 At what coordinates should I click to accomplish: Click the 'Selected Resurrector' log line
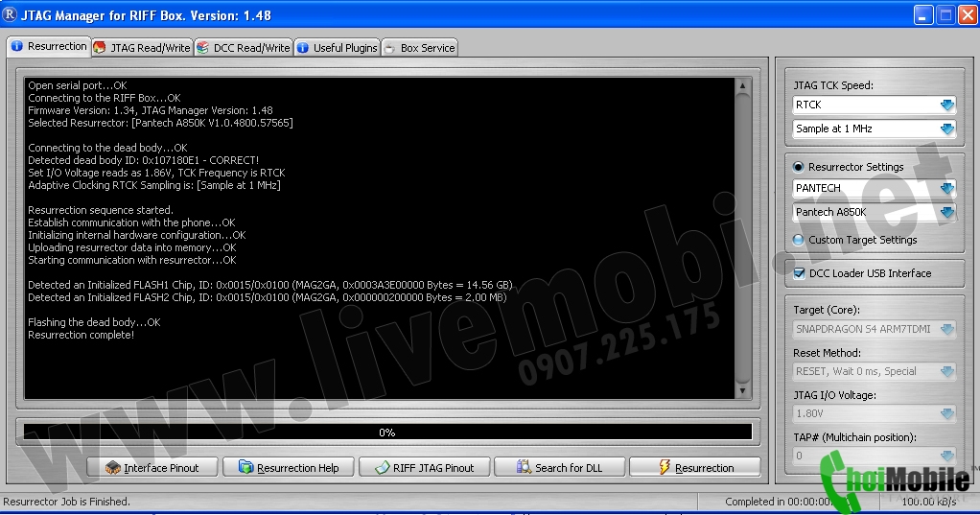pos(161,123)
